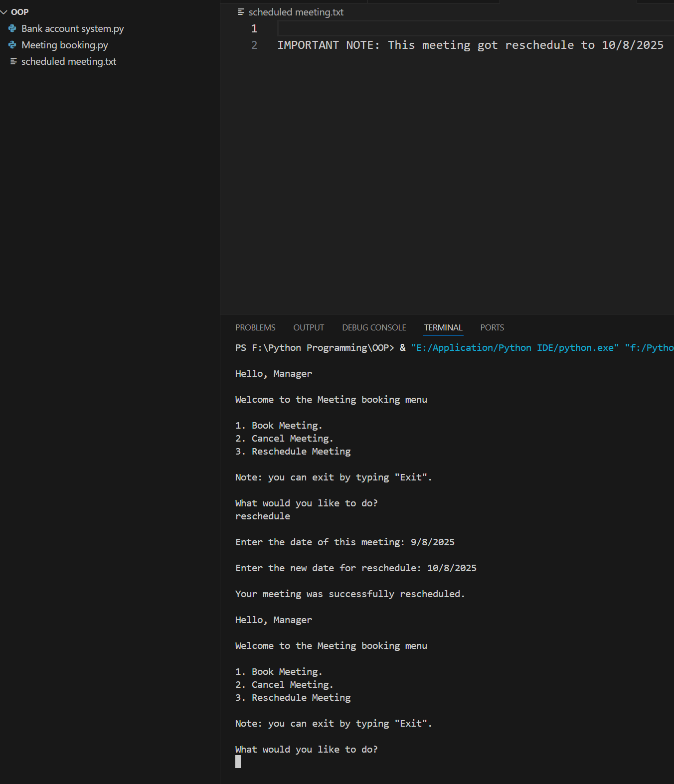Click Python icon beside Bank account system.py

(12, 29)
